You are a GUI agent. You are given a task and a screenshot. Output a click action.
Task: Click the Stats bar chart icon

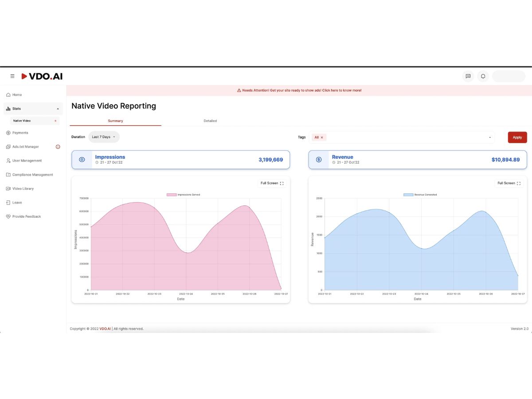click(x=8, y=109)
